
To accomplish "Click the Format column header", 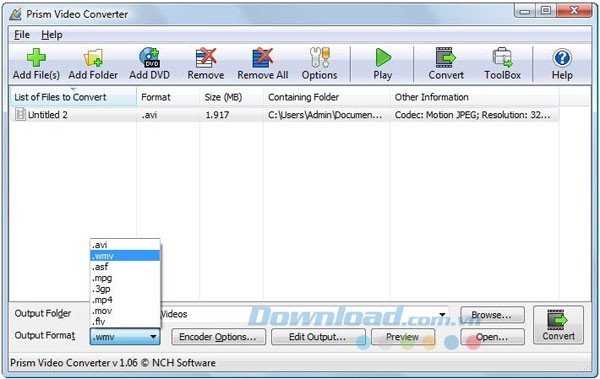I will click(168, 97).
